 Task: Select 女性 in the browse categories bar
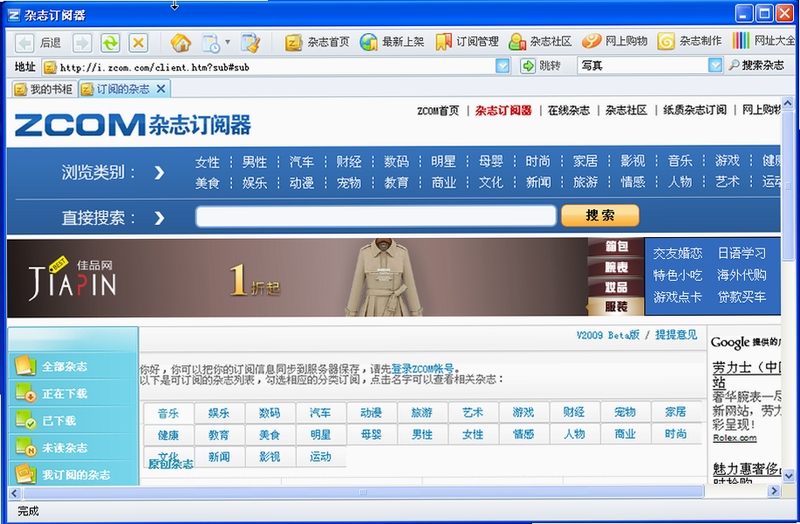[207, 162]
